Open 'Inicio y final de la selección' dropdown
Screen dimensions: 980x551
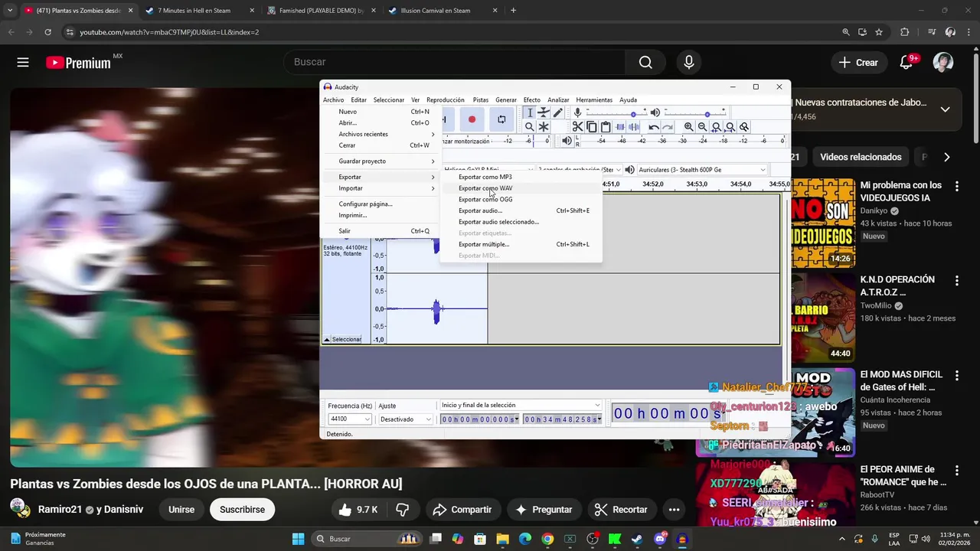(x=521, y=406)
